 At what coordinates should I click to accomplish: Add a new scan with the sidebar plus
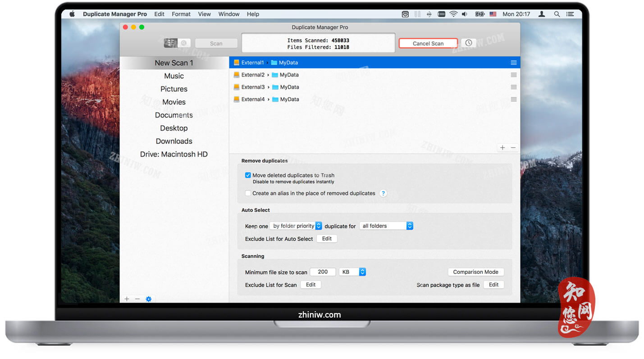[x=127, y=299]
